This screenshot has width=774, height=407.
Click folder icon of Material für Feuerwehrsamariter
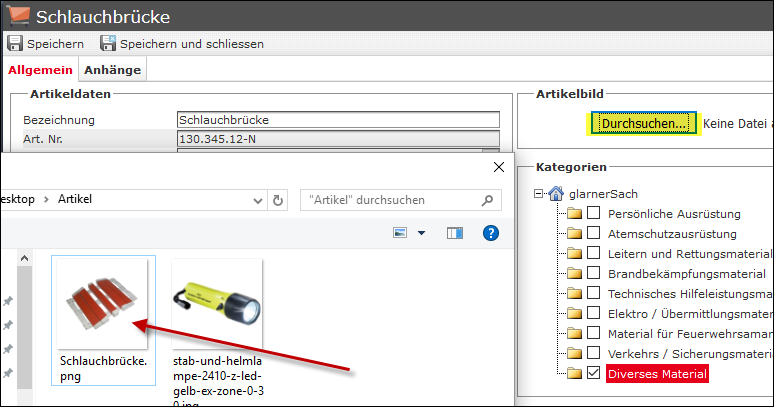574,333
